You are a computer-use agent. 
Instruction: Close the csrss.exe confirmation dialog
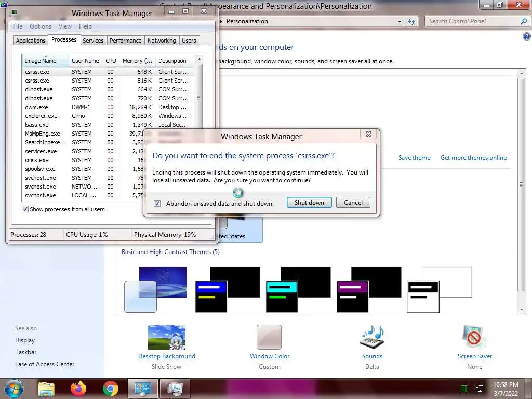(x=368, y=134)
